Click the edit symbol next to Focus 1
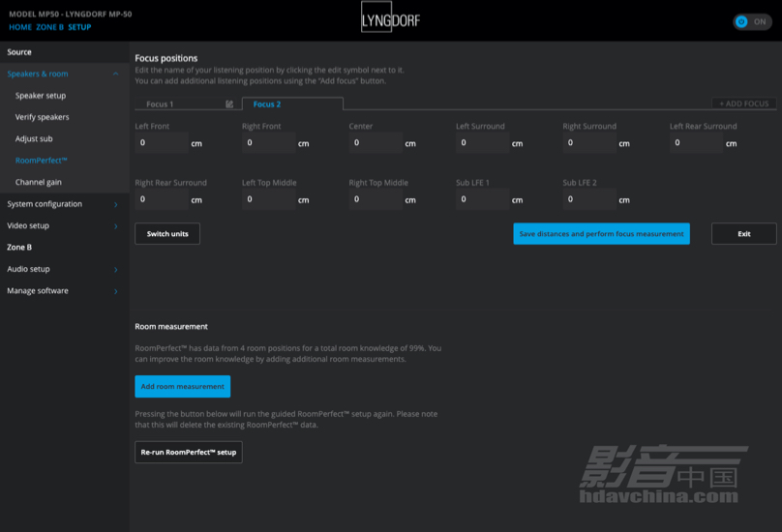782x532 pixels. tap(229, 104)
